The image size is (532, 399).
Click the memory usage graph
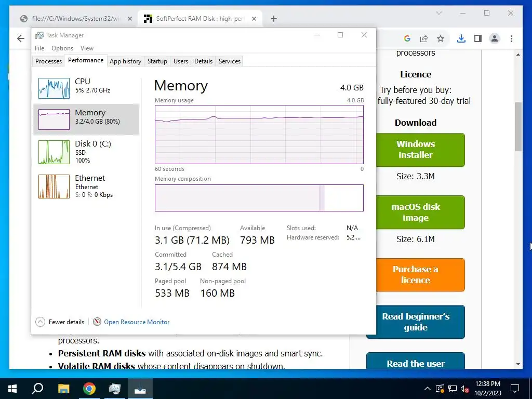(x=259, y=135)
